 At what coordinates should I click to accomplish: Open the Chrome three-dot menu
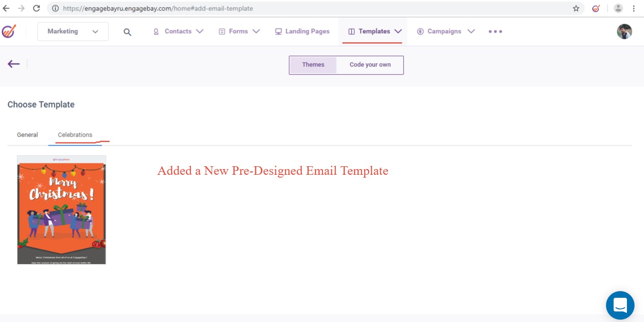634,8
